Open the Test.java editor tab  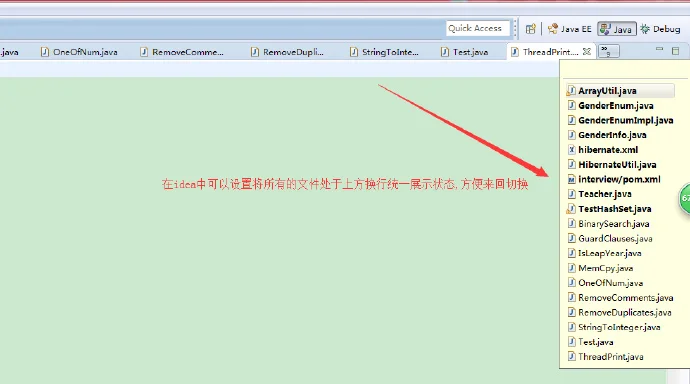coord(465,52)
